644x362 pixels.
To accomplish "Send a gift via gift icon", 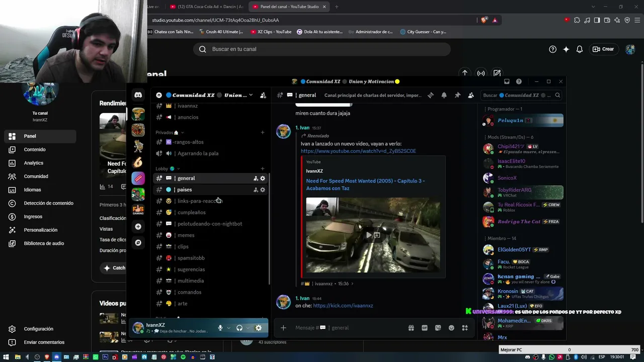I will (411, 328).
